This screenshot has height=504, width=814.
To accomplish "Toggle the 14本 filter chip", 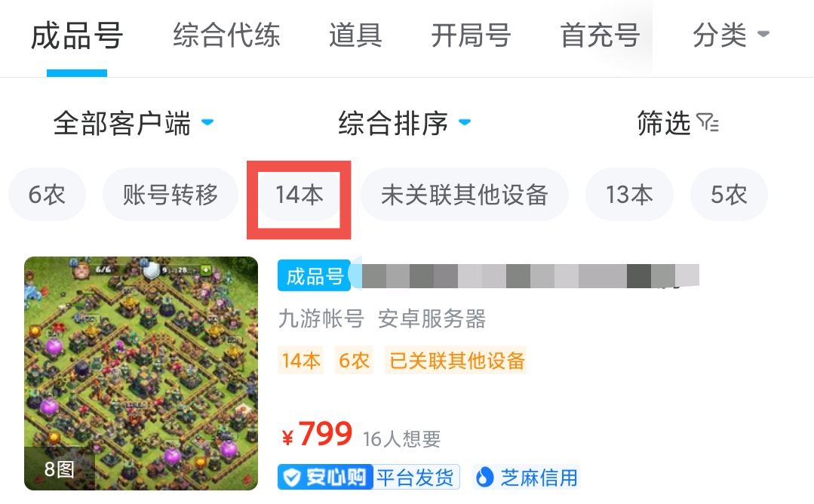I will tap(299, 195).
